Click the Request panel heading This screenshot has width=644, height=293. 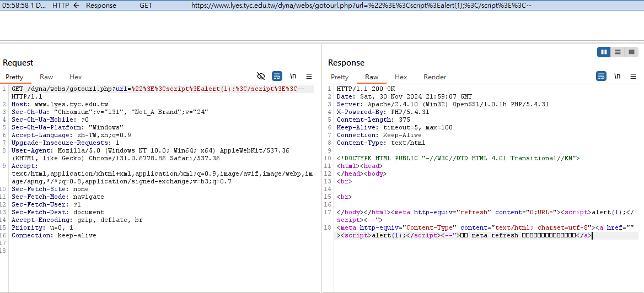point(18,63)
